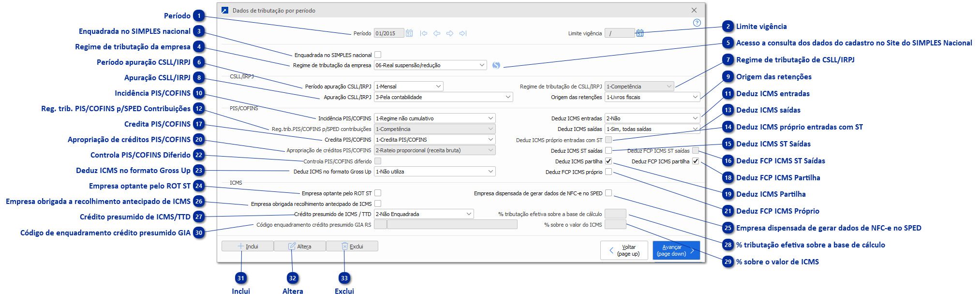980x304 pixels.
Task: Open Regime de tributação da empresa dropdown
Action: coord(431,65)
